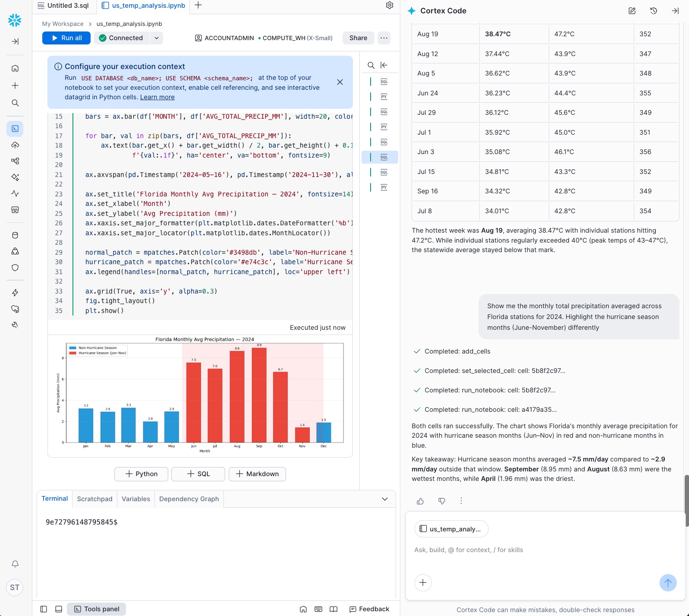This screenshot has height=616, width=689.
Task: Expand the Connected dropdown arrow
Action: (x=157, y=38)
